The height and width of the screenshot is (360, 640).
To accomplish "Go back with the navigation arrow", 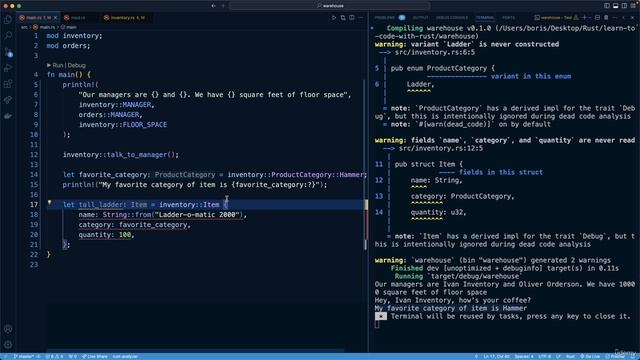I will point(213,6).
